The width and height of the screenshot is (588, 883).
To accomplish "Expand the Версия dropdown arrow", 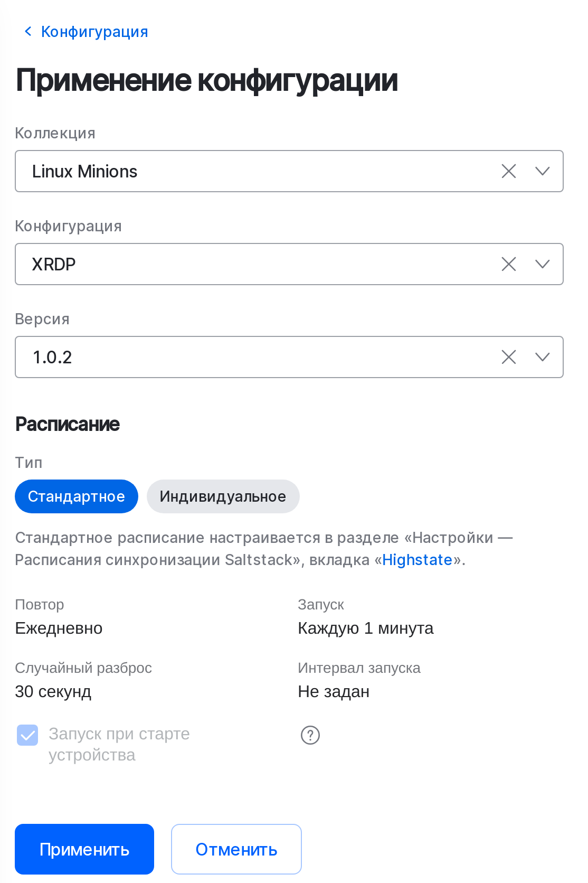I will (543, 357).
